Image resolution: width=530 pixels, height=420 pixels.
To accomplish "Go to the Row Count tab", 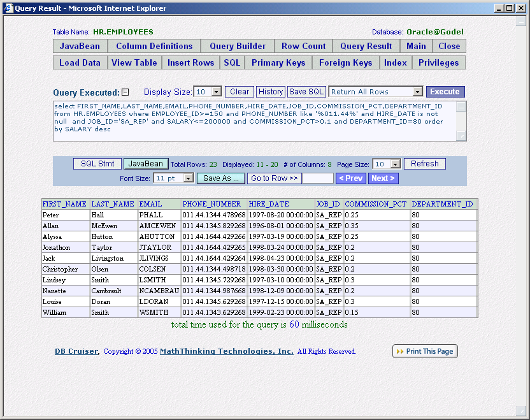I will 303,46.
